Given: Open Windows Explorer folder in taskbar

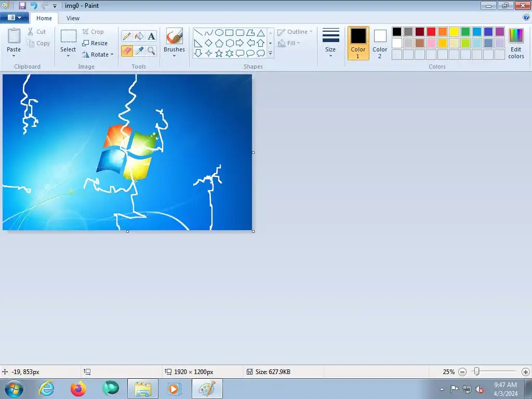Looking at the screenshot, I should pyautogui.click(x=143, y=389).
